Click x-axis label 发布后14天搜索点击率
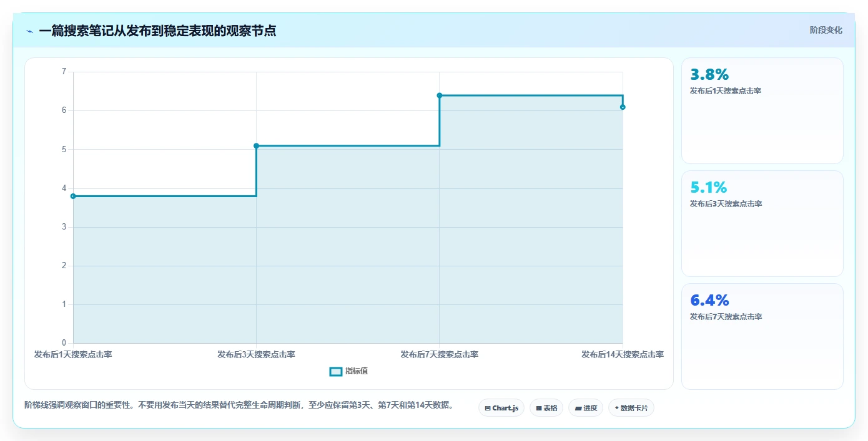The height and width of the screenshot is (441, 868). pyautogui.click(x=623, y=354)
